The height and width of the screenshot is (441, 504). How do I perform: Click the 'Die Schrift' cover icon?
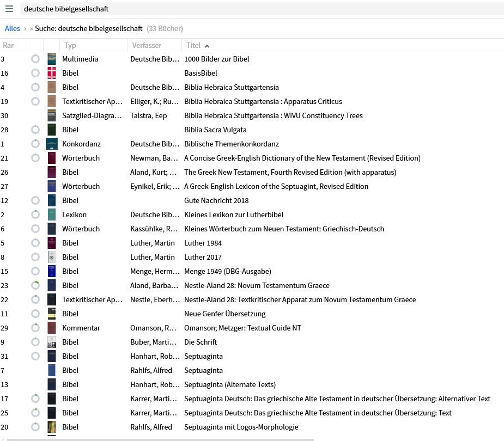(x=51, y=342)
